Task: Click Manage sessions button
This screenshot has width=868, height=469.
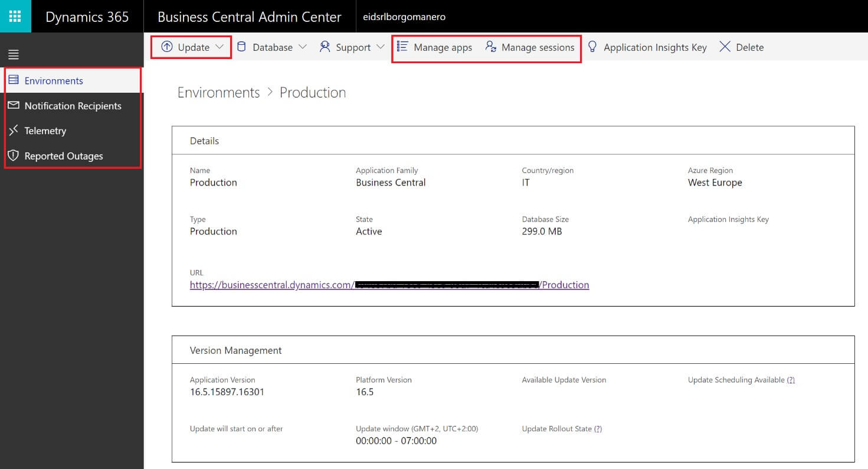Action: 530,47
